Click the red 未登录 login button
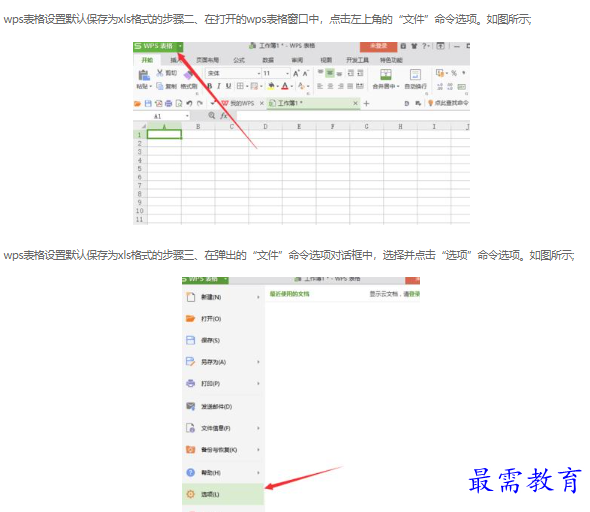Image resolution: width=590 pixels, height=512 pixels. coord(379,46)
